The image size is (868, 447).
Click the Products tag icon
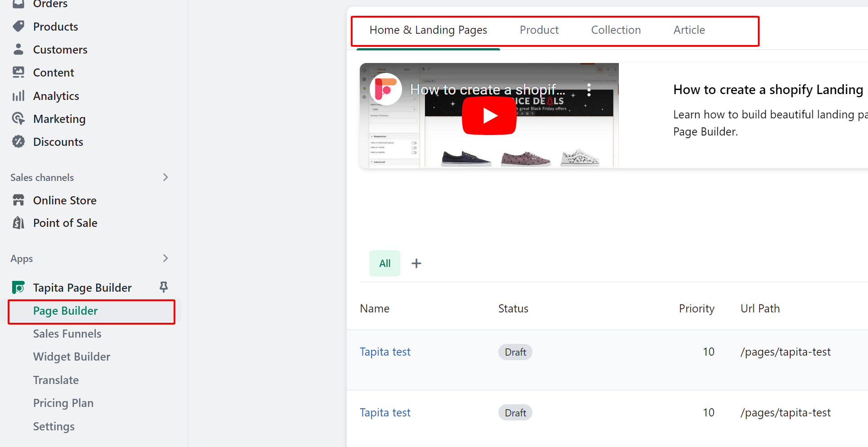tap(18, 27)
